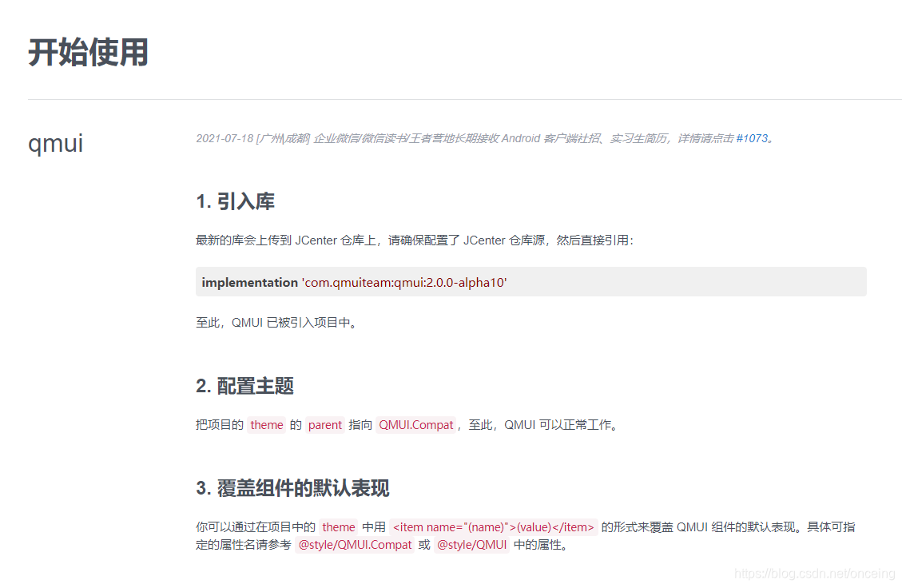Viewport: 902px width, 588px height.
Task: Select the QMUI.Compat inline code
Action: pos(415,425)
